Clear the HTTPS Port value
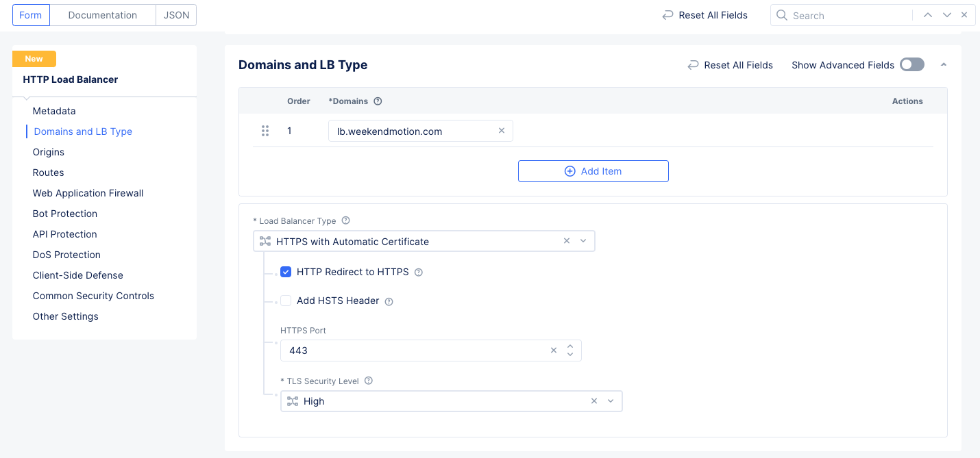This screenshot has height=458, width=980. click(x=554, y=351)
